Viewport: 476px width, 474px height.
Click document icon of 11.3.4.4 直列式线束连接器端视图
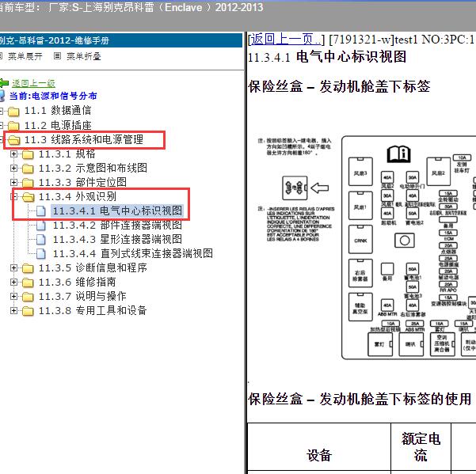[x=41, y=253]
